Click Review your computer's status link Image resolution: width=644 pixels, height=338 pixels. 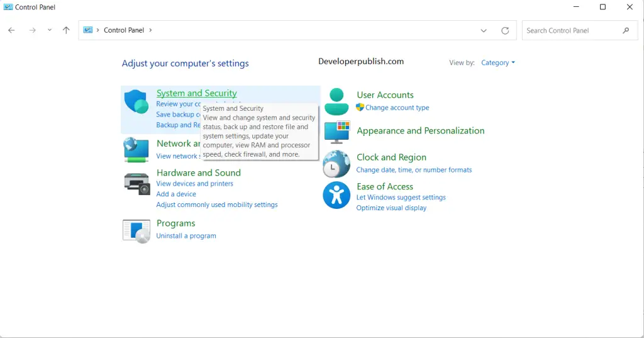tap(178, 104)
